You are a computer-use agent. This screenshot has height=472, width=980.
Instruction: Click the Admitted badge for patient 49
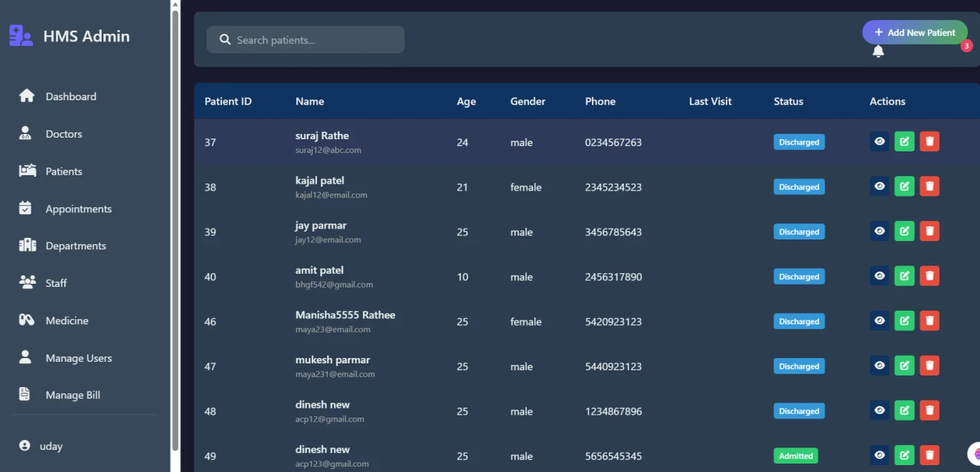795,456
